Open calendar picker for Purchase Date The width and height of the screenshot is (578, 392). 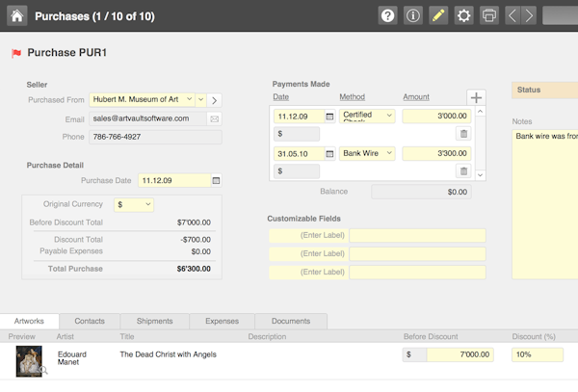click(x=216, y=180)
